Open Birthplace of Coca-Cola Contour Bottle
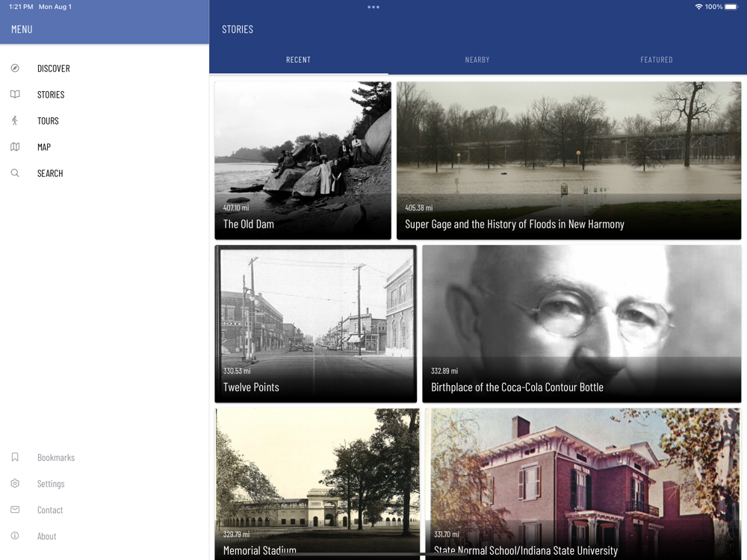The height and width of the screenshot is (560, 747). tap(582, 324)
